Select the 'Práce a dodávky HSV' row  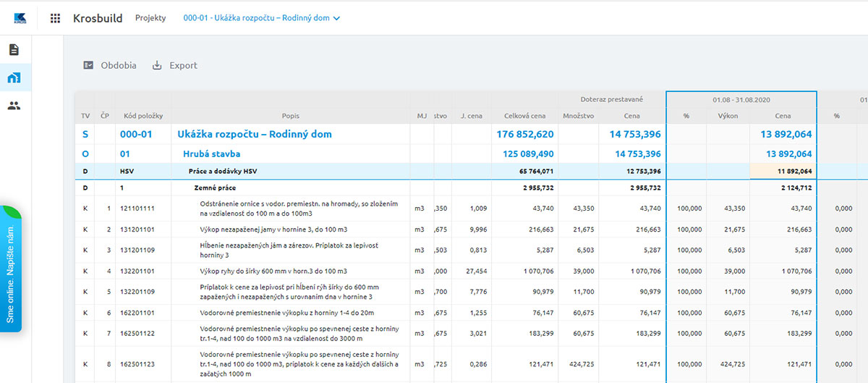click(x=470, y=172)
